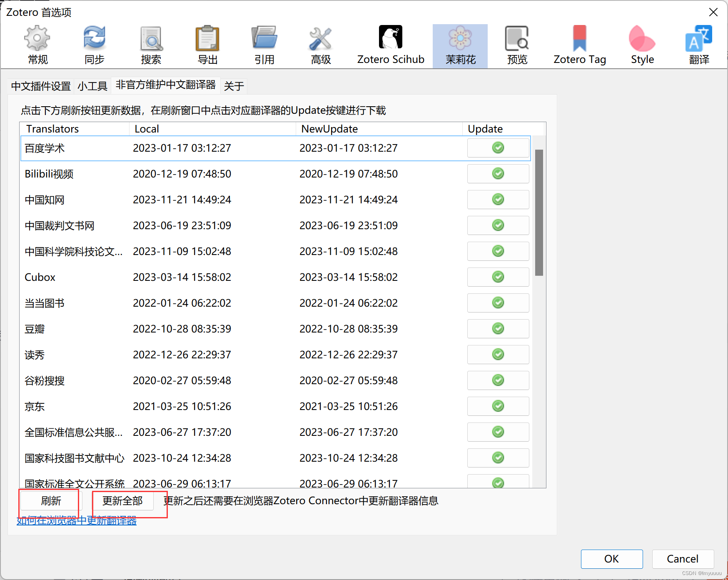Select the 中国裁判文书网 translator row name
Screen dimensions: 728x580
coord(60,226)
